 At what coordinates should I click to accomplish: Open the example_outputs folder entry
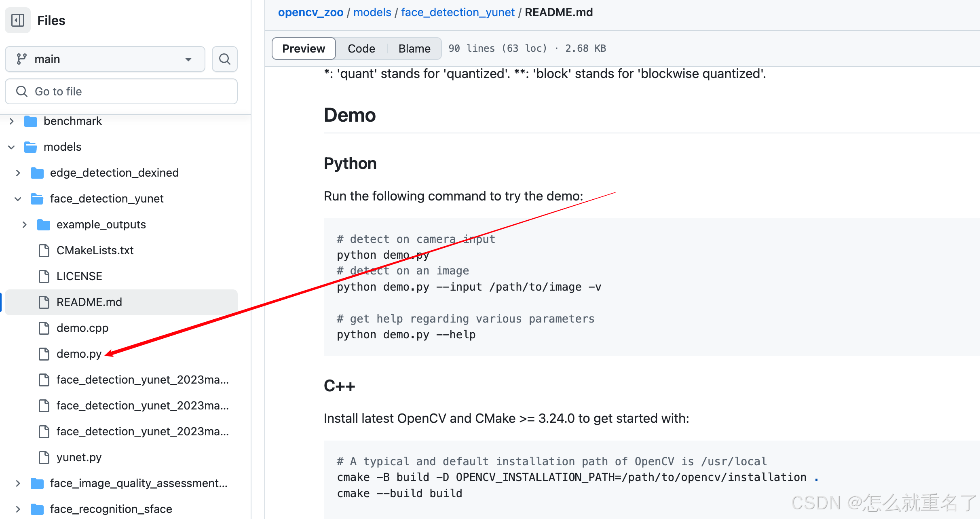click(101, 225)
